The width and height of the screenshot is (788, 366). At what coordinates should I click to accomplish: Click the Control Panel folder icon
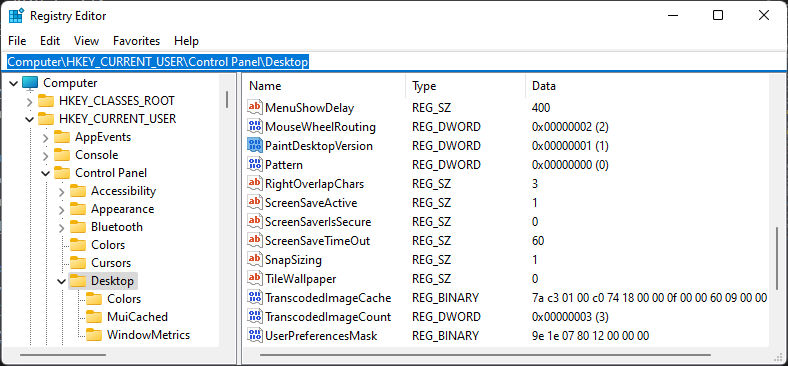pyautogui.click(x=62, y=173)
